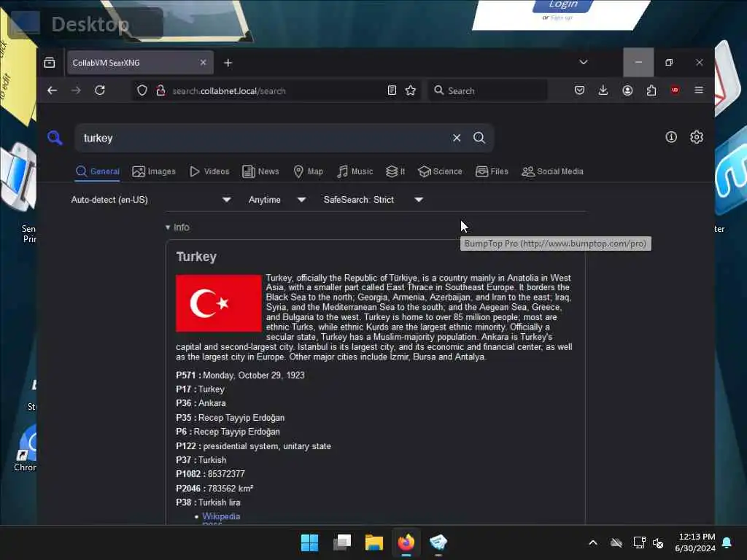Open the Windows Start menu

(309, 542)
